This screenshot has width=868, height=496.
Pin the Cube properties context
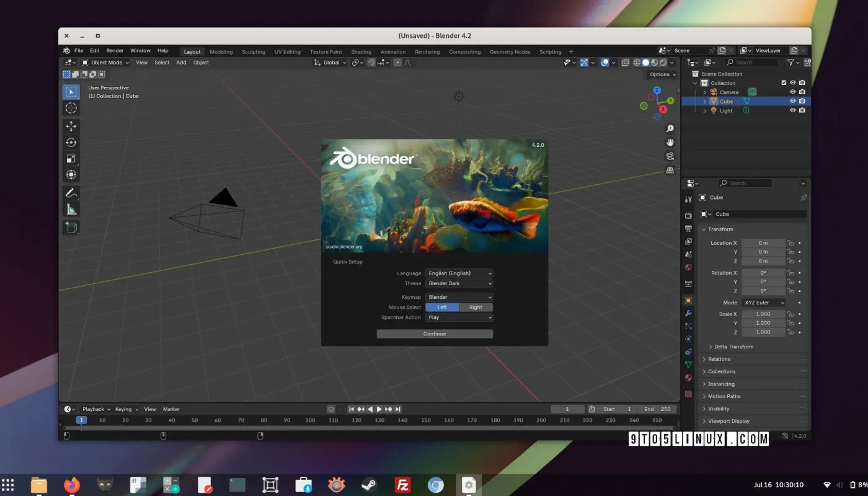(804, 198)
